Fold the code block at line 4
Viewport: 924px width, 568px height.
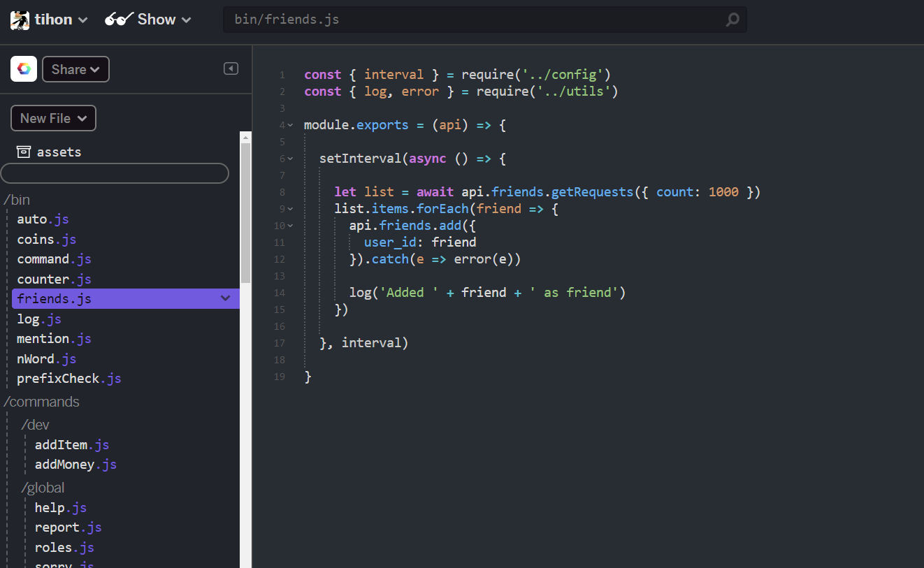click(x=290, y=125)
